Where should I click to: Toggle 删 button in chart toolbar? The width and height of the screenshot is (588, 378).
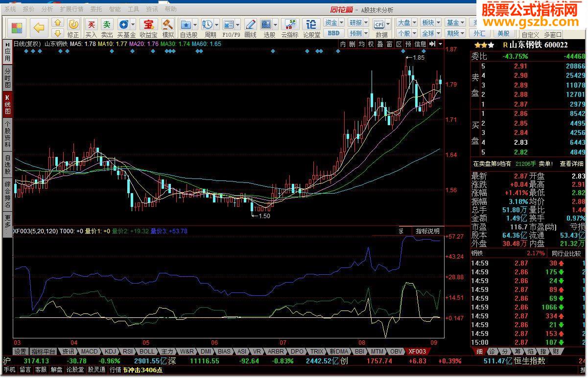(353, 44)
